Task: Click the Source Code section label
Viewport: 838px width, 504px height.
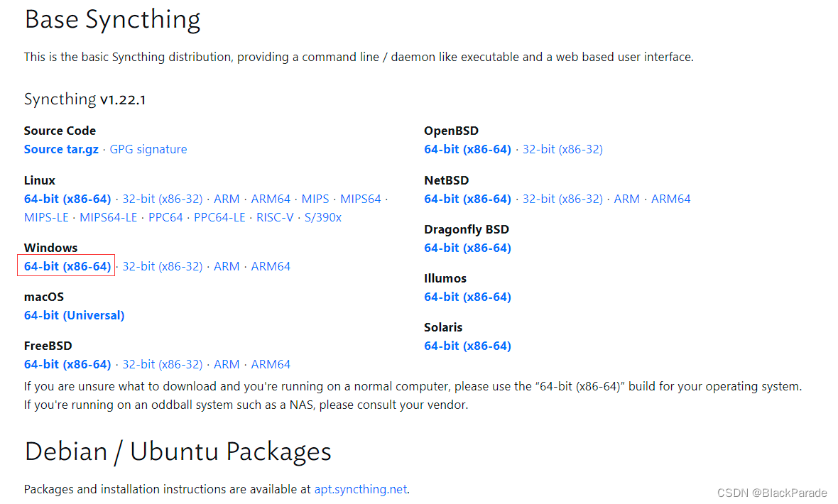Action: coord(60,131)
